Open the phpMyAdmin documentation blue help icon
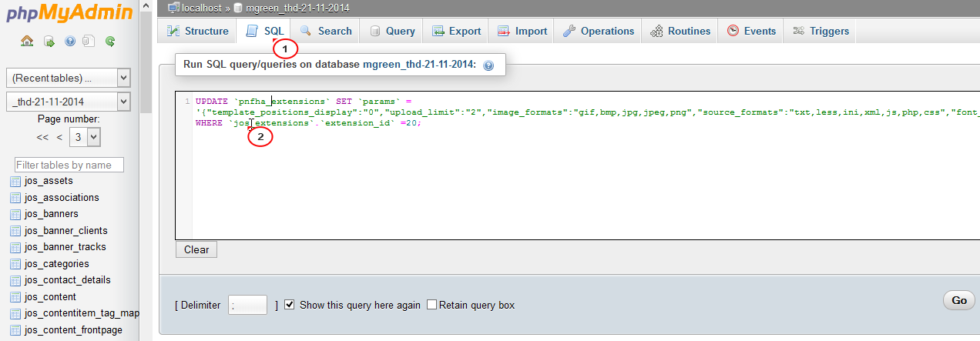The width and height of the screenshot is (980, 341). pos(70,41)
